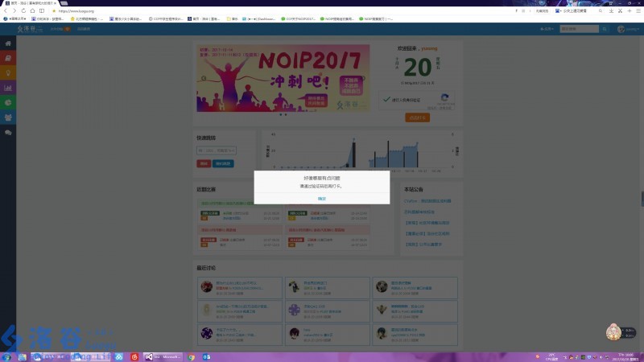Open the orange lightbulb sidebar icon
The height and width of the screenshot is (362, 644).
[x=8, y=72]
